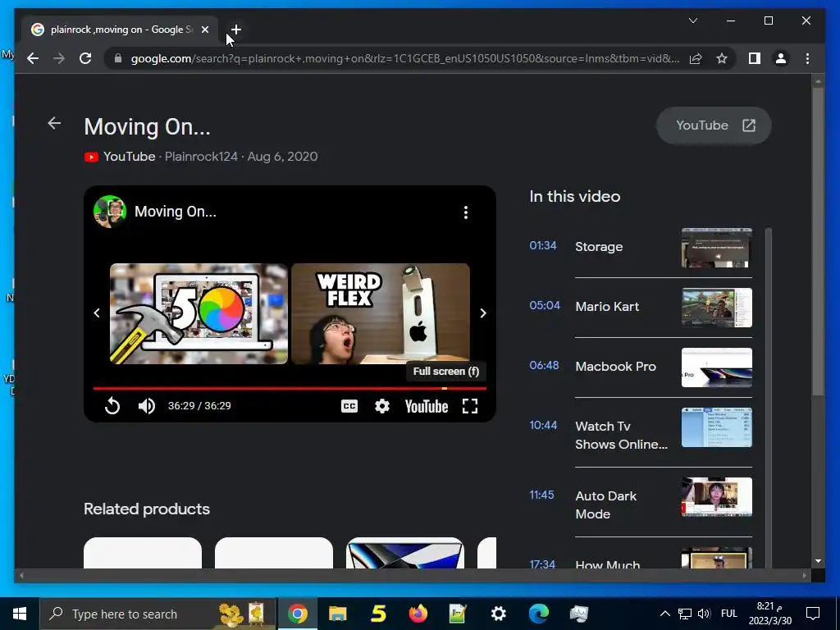Bookmark this page with the star icon
This screenshot has width=840, height=630.
722,58
